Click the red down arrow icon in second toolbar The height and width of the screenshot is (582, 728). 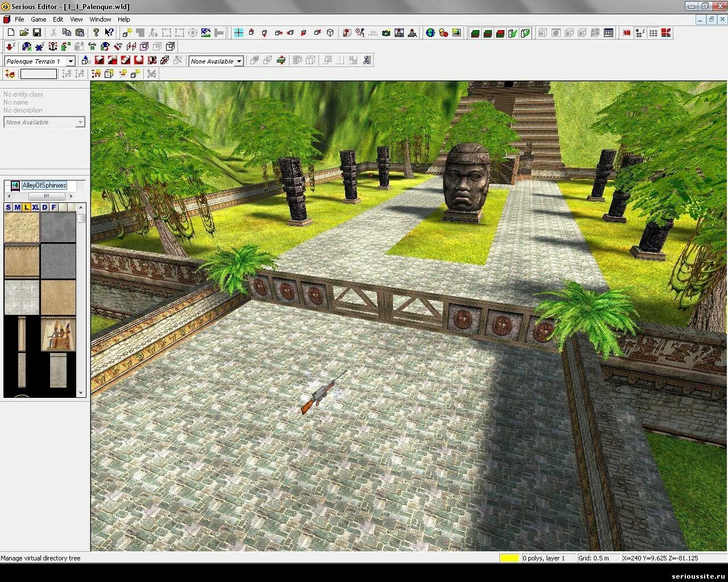click(x=10, y=46)
